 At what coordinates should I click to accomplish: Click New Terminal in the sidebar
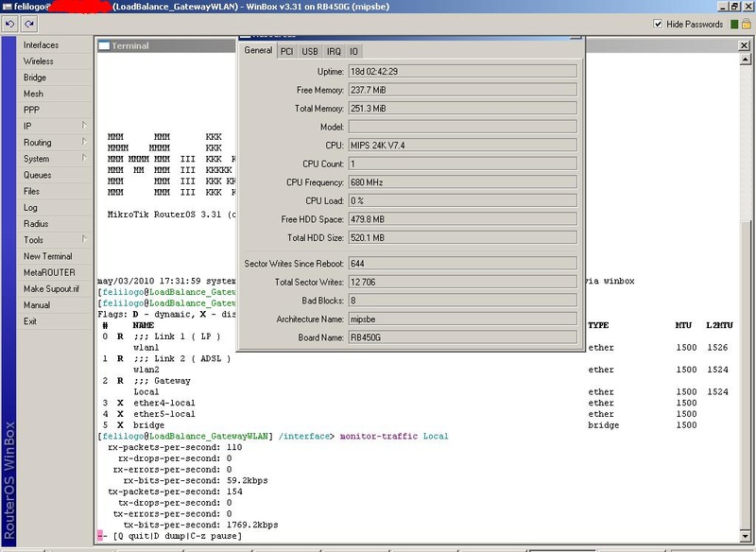point(48,256)
